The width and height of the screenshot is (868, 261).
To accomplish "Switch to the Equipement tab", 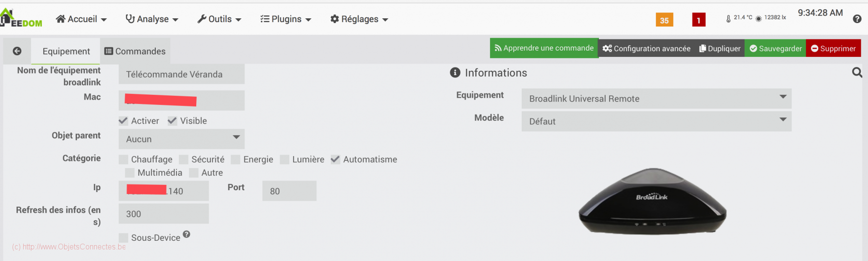I will [x=66, y=51].
